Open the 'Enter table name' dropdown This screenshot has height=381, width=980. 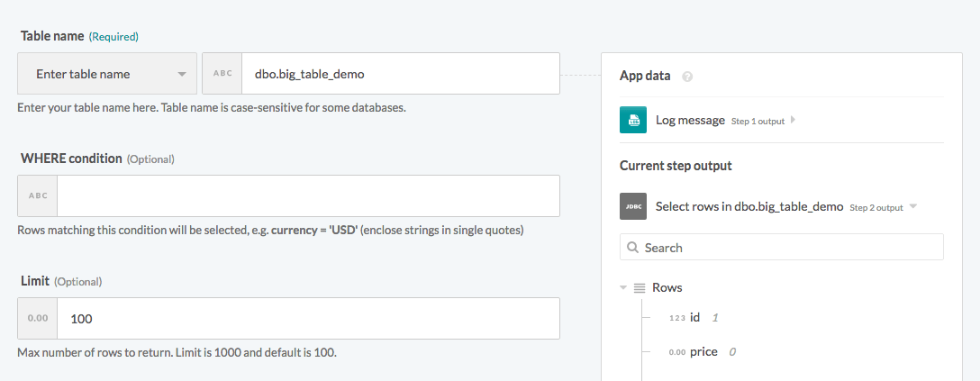tap(107, 74)
